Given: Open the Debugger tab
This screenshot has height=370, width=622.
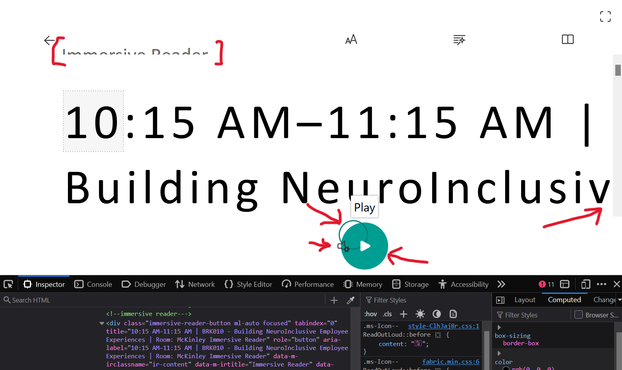Looking at the screenshot, I should tap(143, 284).
